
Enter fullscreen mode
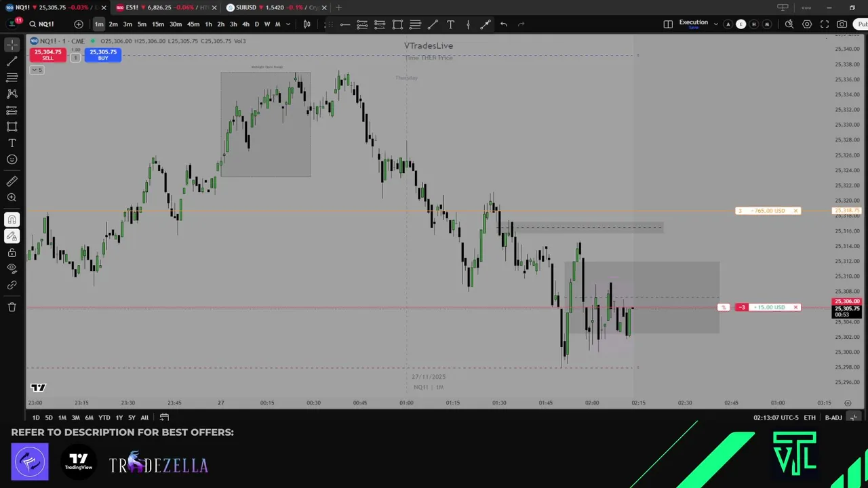pos(825,24)
